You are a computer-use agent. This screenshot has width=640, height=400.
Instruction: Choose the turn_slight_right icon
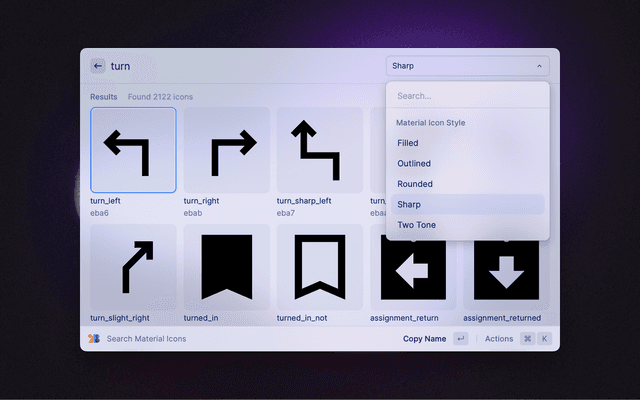click(x=133, y=267)
